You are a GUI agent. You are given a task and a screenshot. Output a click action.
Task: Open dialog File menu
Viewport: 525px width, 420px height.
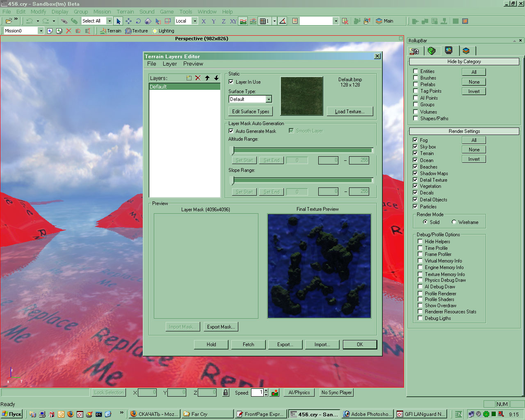point(152,64)
